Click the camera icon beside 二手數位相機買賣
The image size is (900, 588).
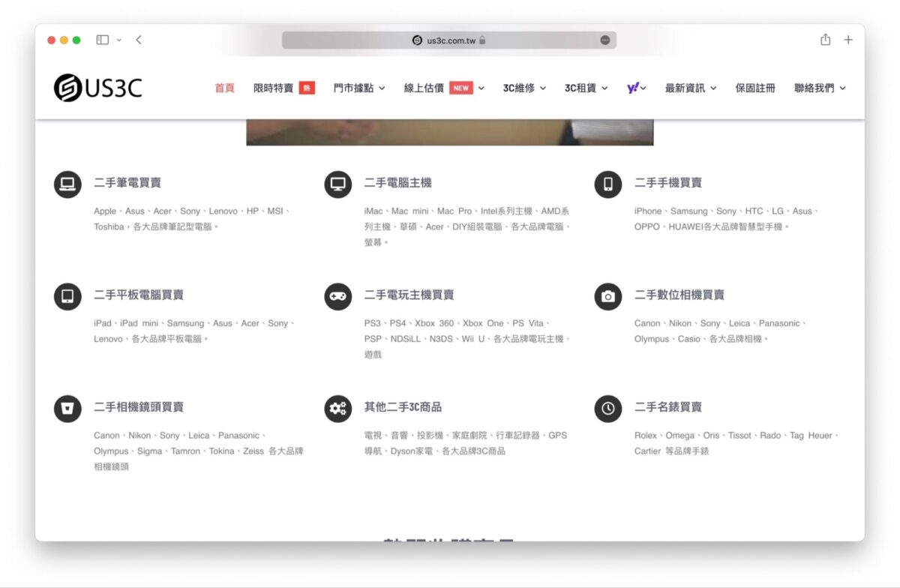coord(608,296)
